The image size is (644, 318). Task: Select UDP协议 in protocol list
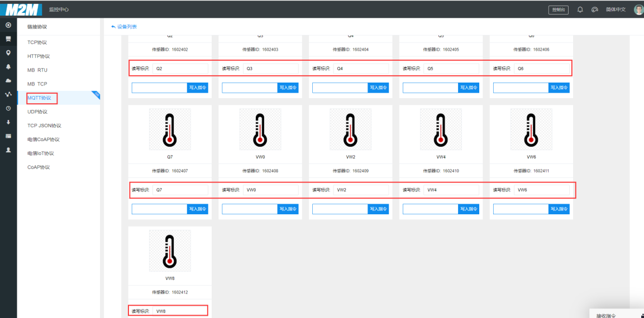click(37, 112)
